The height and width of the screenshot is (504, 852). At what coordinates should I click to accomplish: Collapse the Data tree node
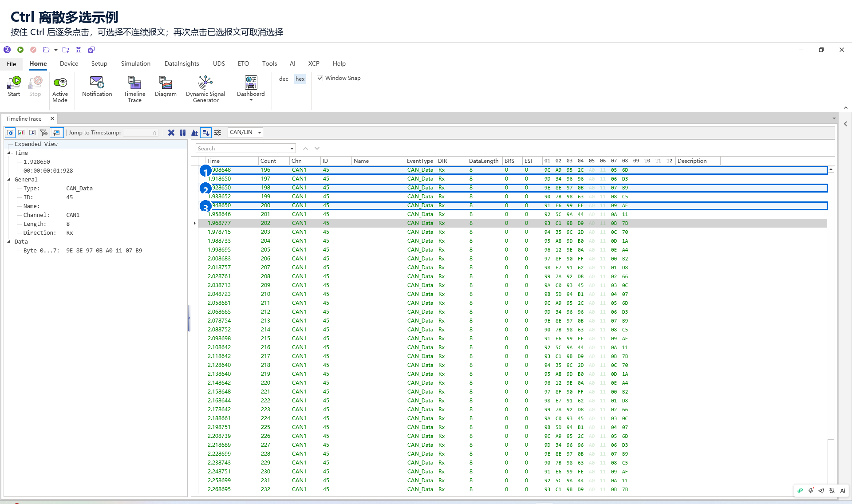(9, 242)
